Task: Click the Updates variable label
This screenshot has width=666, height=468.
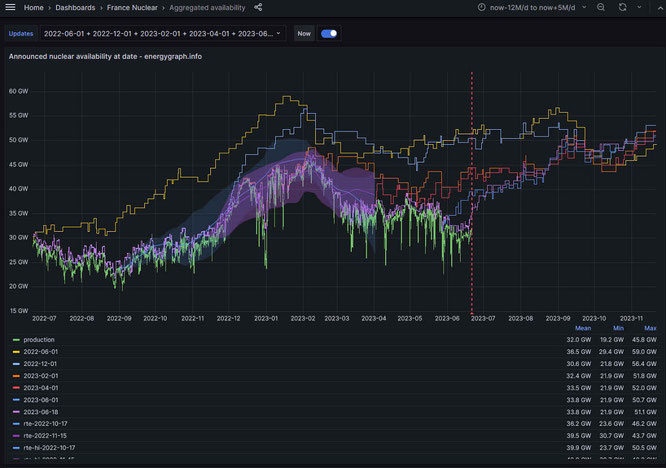Action: pyautogui.click(x=21, y=34)
